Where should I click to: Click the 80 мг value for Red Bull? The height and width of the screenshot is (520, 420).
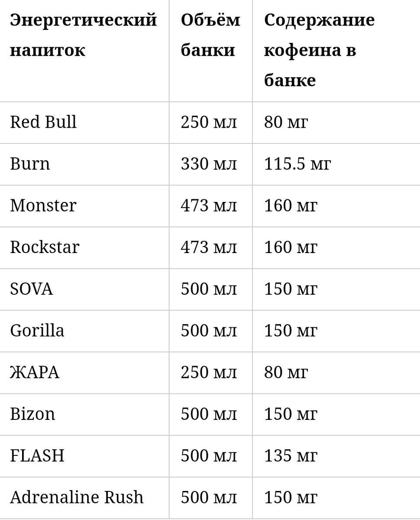[286, 122]
